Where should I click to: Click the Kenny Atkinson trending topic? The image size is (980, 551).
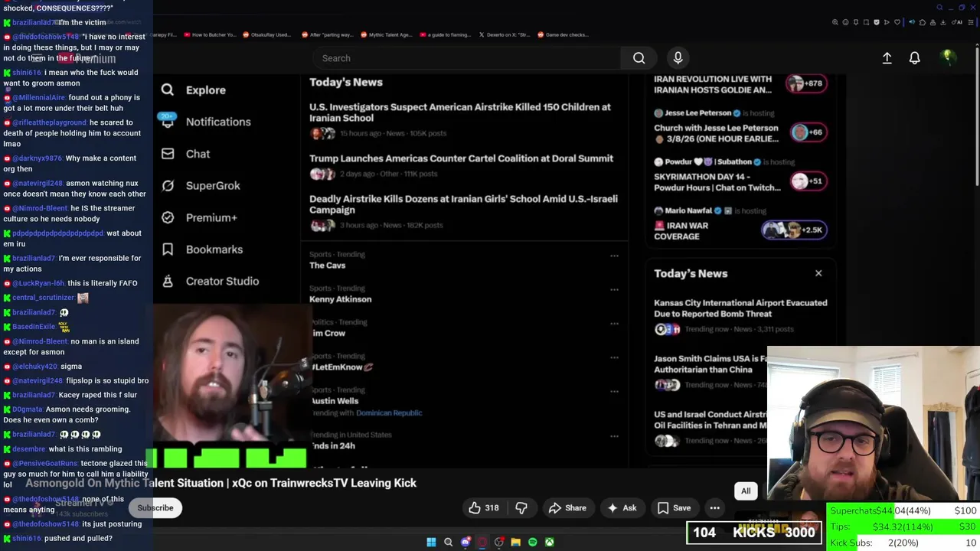(340, 299)
